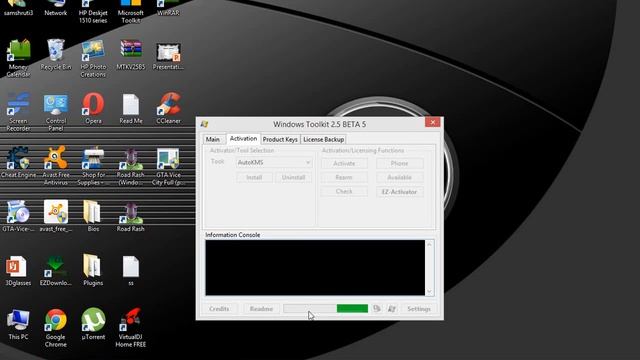This screenshot has width=640, height=360.
Task: Click the console scrollbar up arrow
Action: coord(429,244)
